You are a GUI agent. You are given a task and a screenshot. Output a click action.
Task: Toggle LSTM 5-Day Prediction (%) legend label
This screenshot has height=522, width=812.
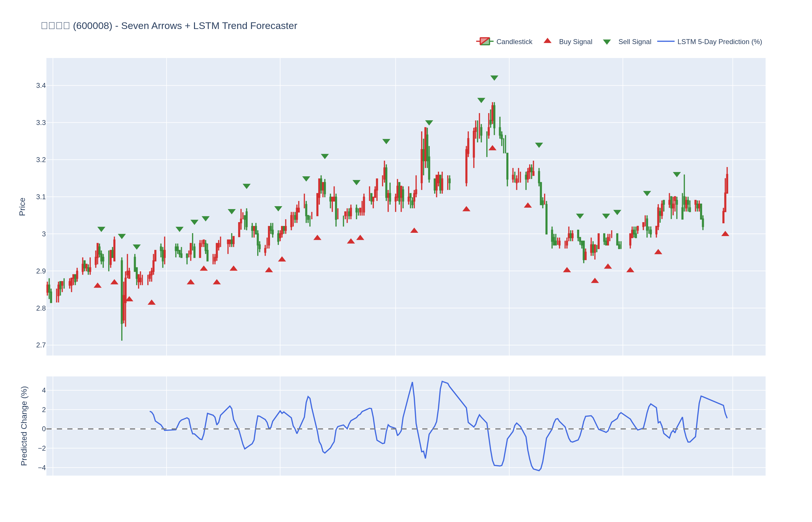719,42
